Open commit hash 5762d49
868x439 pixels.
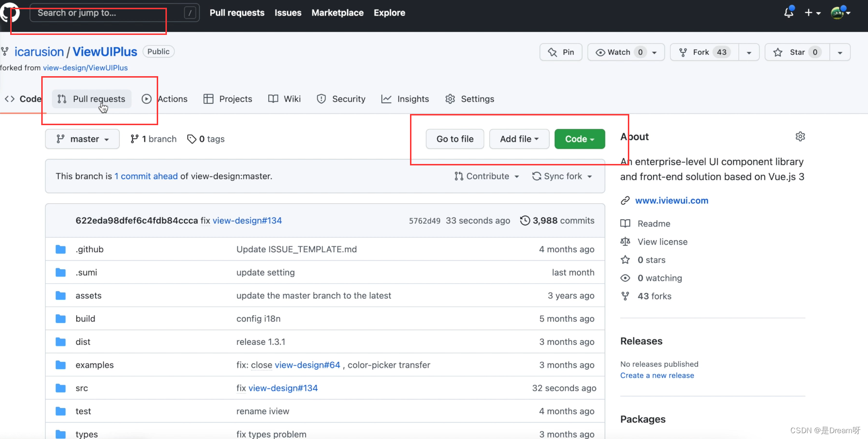[425, 221]
